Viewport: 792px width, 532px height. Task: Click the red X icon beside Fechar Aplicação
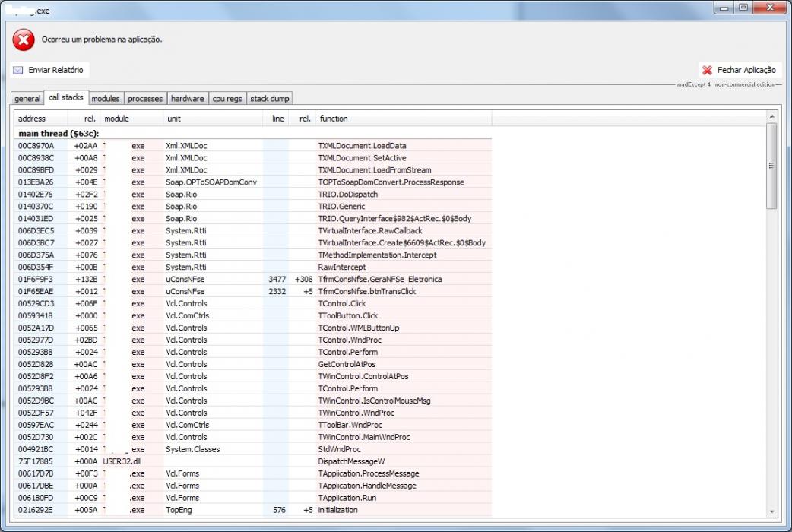[x=707, y=70]
